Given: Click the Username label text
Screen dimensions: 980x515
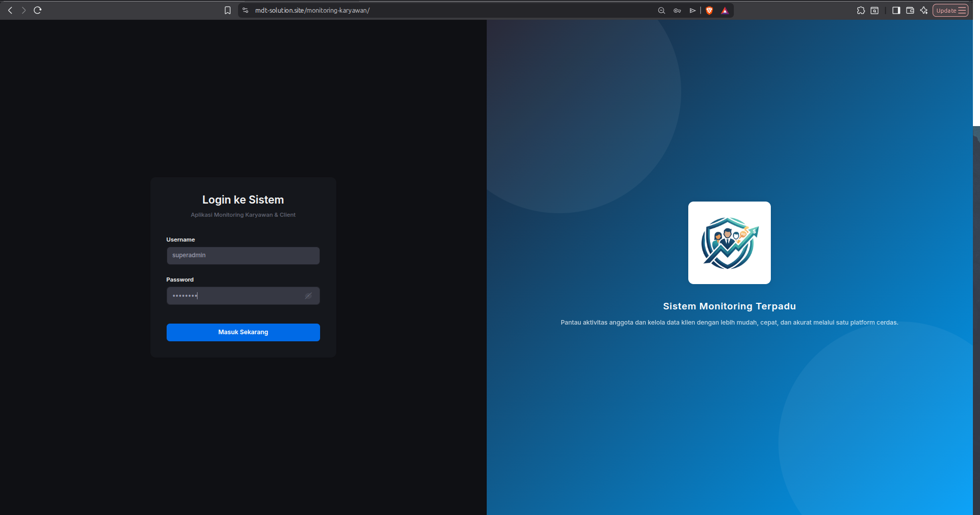Looking at the screenshot, I should coord(180,240).
